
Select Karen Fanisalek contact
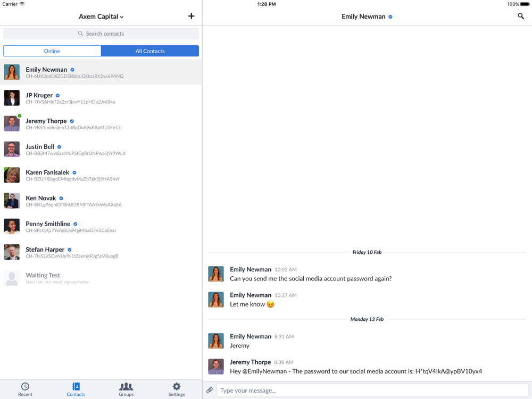coord(101,176)
